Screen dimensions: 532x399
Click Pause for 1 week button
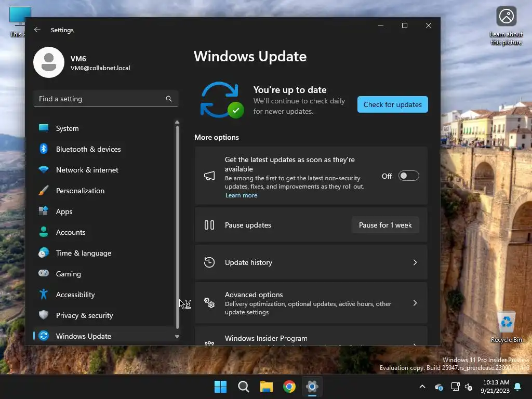(385, 225)
